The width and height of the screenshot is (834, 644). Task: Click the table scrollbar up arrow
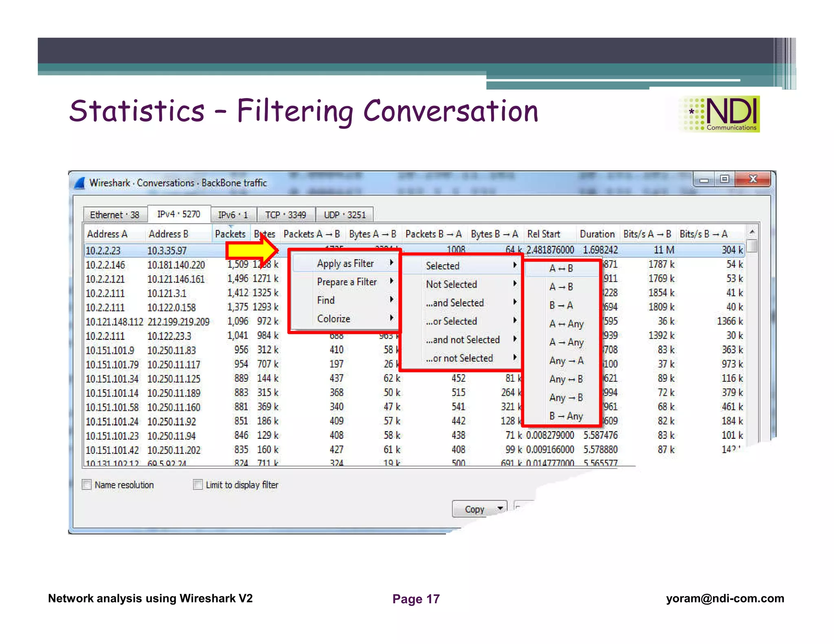tap(753, 231)
